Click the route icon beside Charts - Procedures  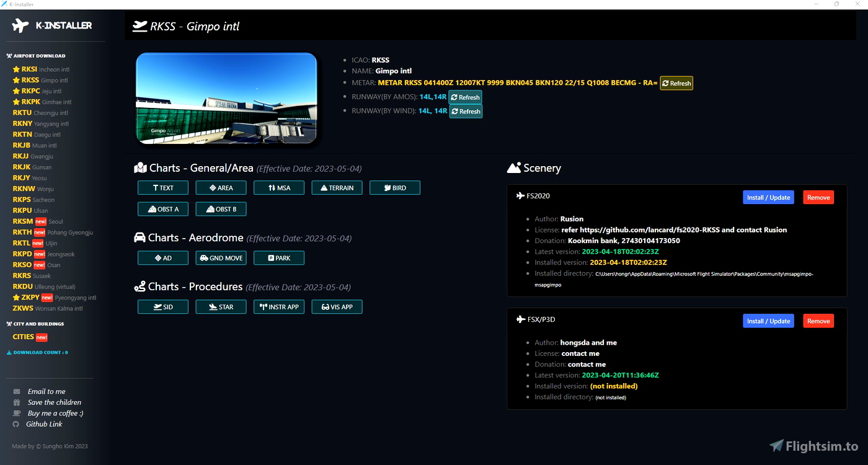pos(139,286)
